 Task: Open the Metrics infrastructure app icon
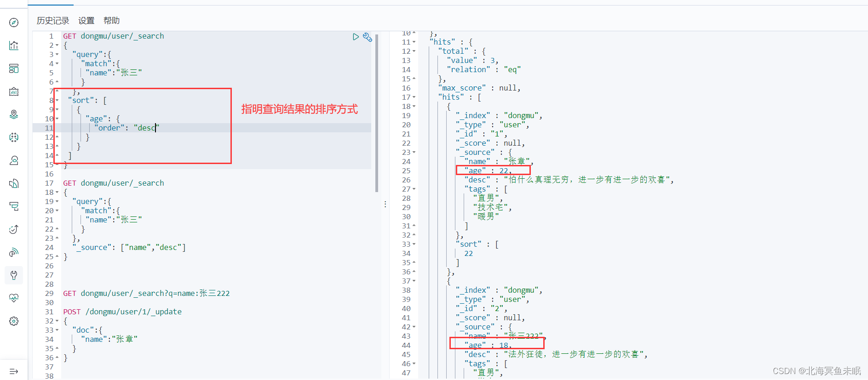point(14,160)
